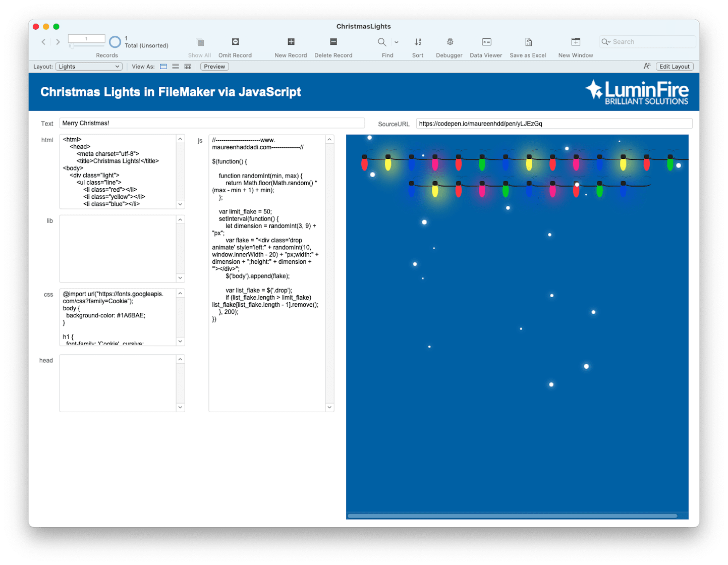Switch to List View
This screenshot has height=565, width=728.
175,66
